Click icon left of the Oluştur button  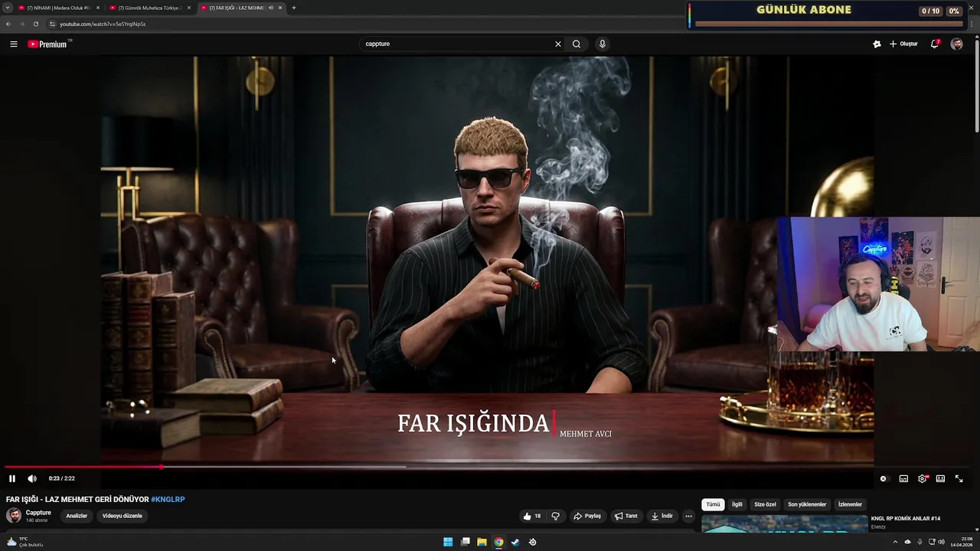[877, 44]
